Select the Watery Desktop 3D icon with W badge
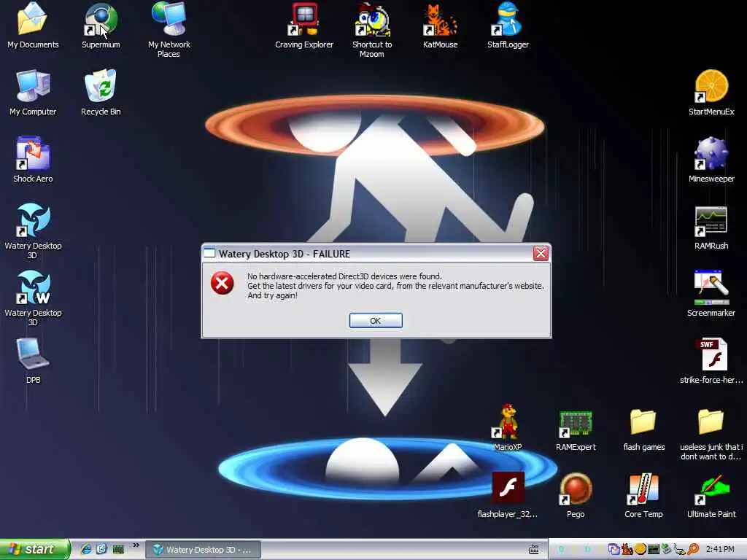The height and width of the screenshot is (560, 747). 33,298
